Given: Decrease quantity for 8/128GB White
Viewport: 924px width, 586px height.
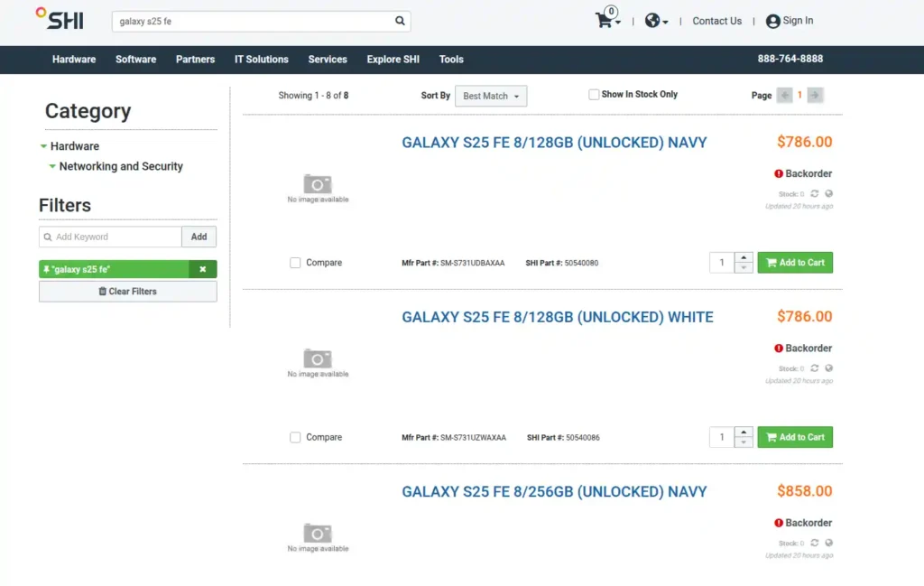Looking at the screenshot, I should (x=744, y=442).
